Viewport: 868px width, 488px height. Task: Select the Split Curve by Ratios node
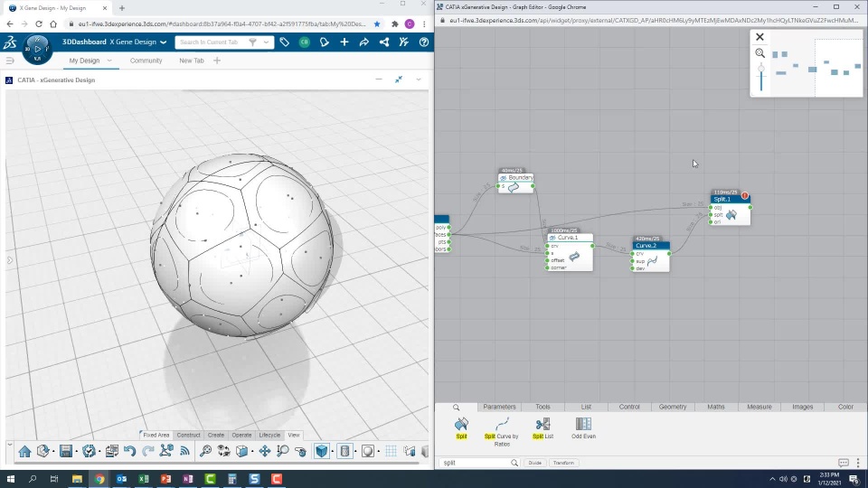coord(502,432)
